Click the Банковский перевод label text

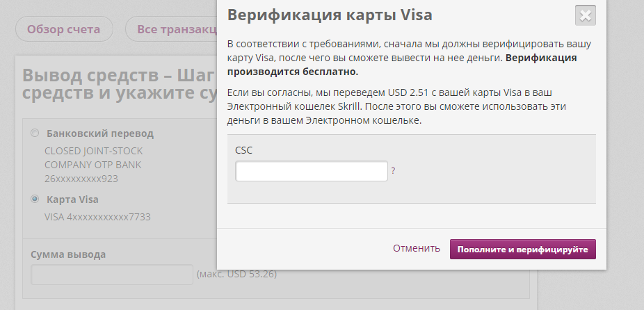point(99,133)
